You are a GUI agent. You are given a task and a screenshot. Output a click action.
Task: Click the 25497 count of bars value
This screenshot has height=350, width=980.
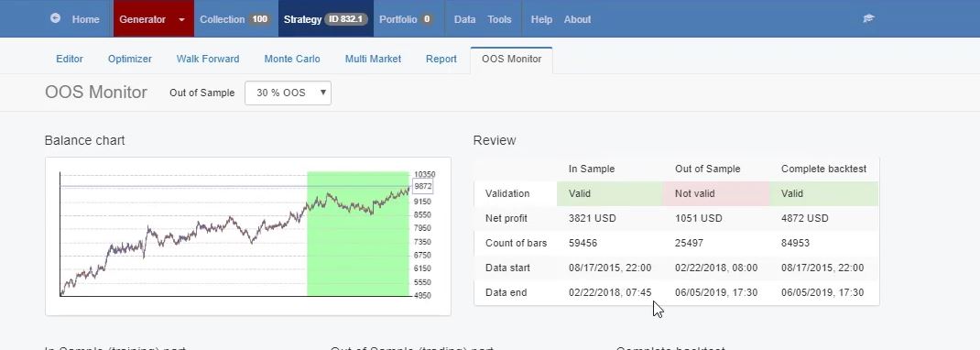click(690, 243)
